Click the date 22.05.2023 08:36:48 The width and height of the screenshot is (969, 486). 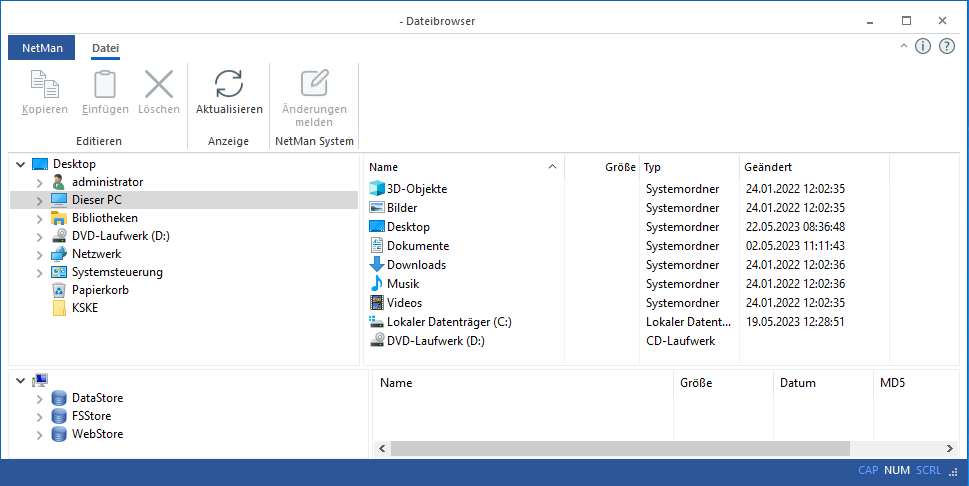coord(795,227)
